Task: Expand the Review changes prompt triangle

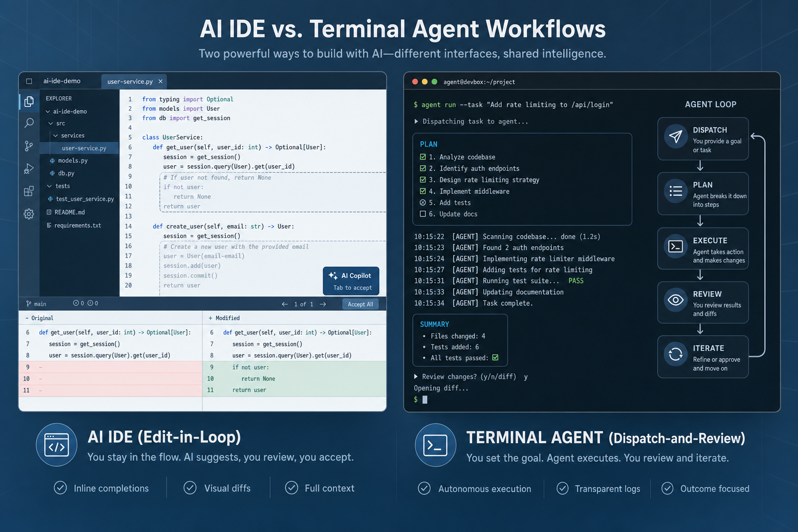Action: click(416, 376)
